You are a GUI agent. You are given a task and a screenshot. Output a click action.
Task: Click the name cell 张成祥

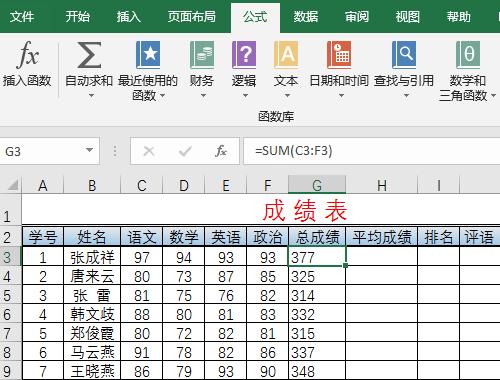click(x=92, y=257)
